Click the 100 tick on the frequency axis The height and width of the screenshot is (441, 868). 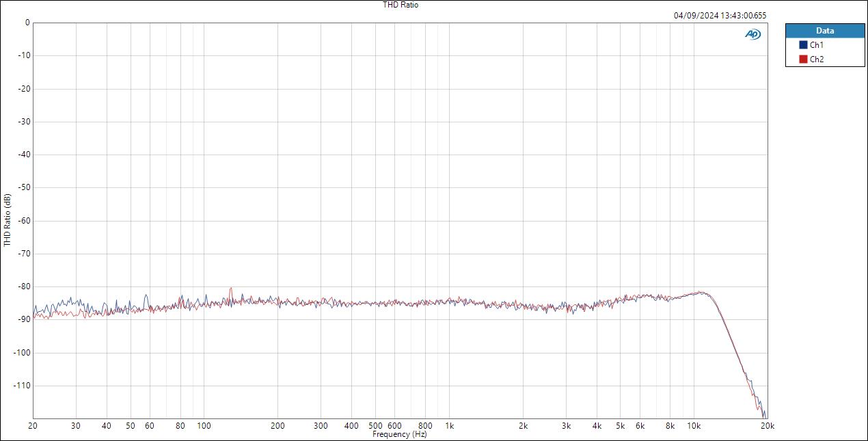click(204, 426)
